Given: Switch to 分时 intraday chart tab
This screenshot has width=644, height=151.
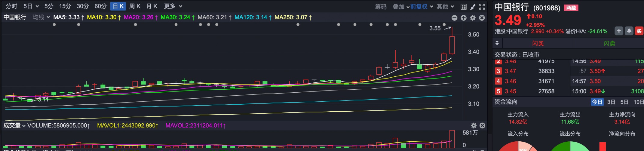Looking at the screenshot, I should pos(11,6).
